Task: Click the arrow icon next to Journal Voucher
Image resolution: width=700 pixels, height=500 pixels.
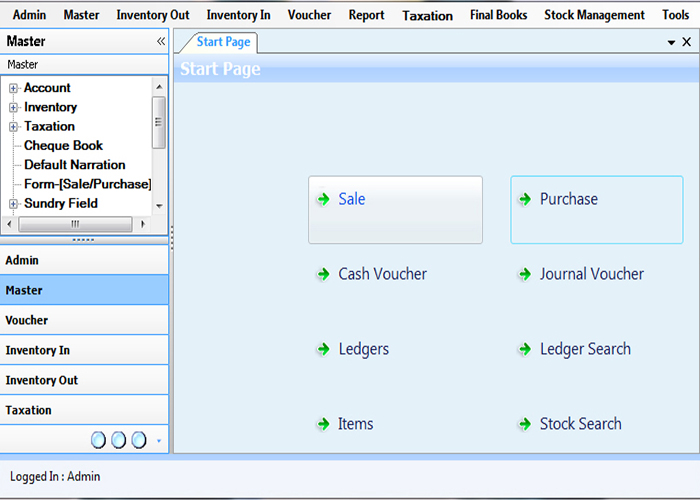Action: [x=525, y=274]
